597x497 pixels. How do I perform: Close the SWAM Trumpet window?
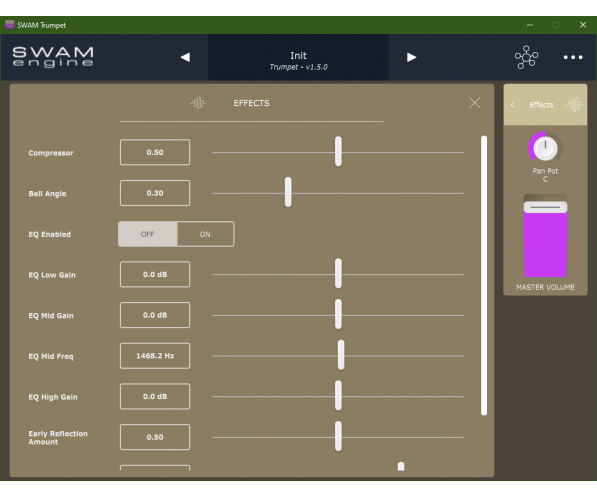[583, 25]
